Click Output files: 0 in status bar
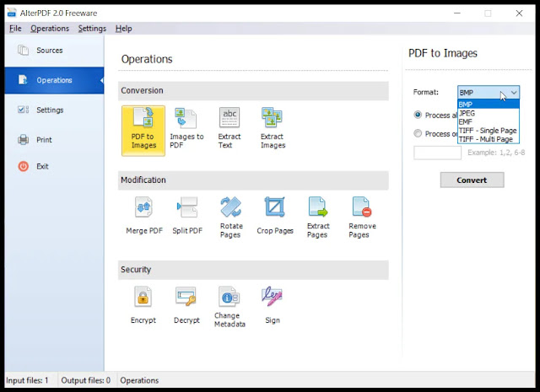Screen dimensions: 540x392 (x=86, y=380)
